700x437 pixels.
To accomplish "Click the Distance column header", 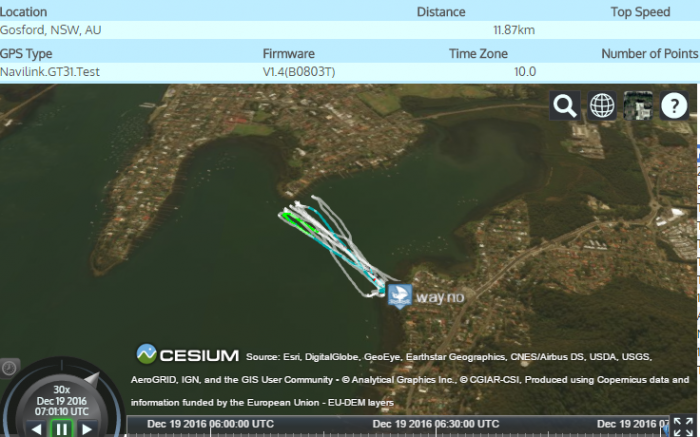I will click(441, 12).
